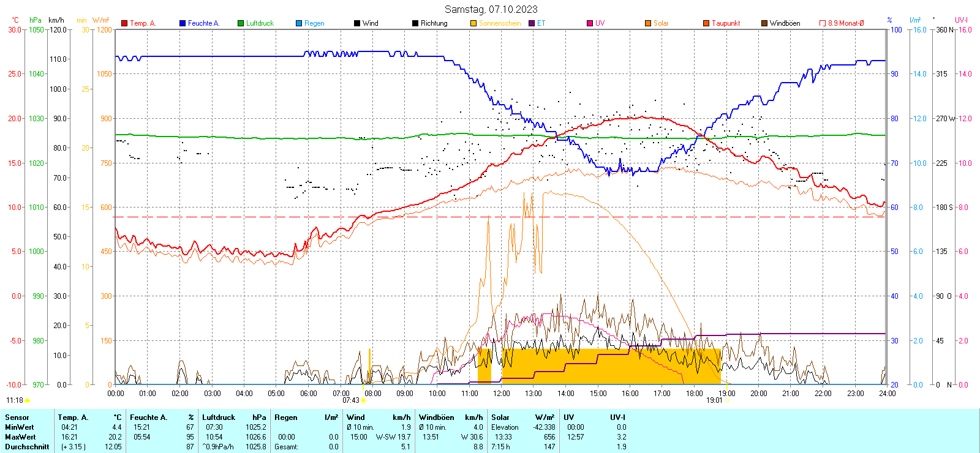Select the MaxWert row label

[x=20, y=437]
